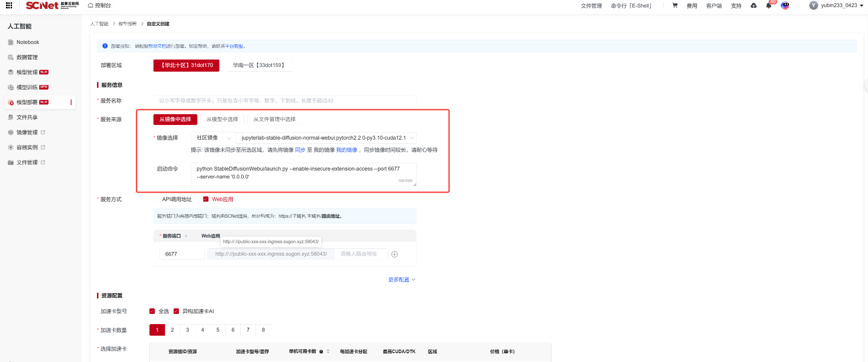Viewport: 868px width, 362px height.
Task: Toggle the API调用地址 checkbox
Action: click(x=156, y=199)
